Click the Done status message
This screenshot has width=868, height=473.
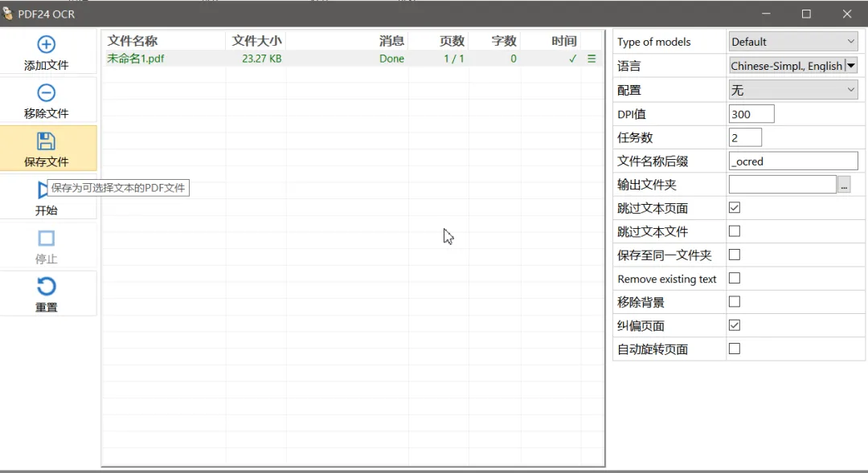[x=391, y=59]
